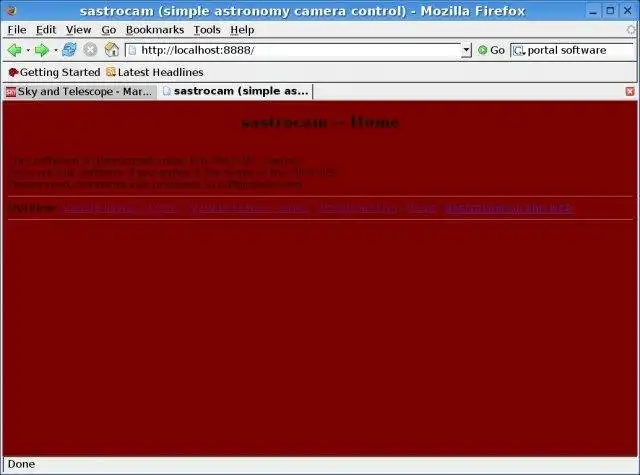Open the Bookmarks menu
The width and height of the screenshot is (640, 475).
coord(155,30)
